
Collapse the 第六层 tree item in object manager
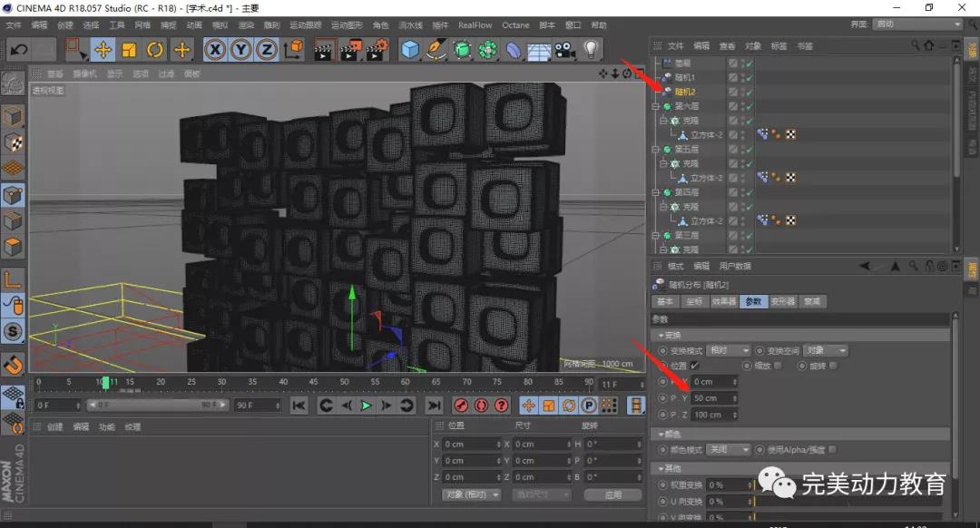pos(654,106)
